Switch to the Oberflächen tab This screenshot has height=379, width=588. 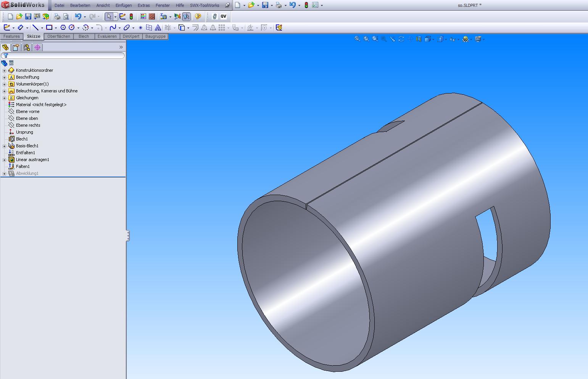[58, 37]
